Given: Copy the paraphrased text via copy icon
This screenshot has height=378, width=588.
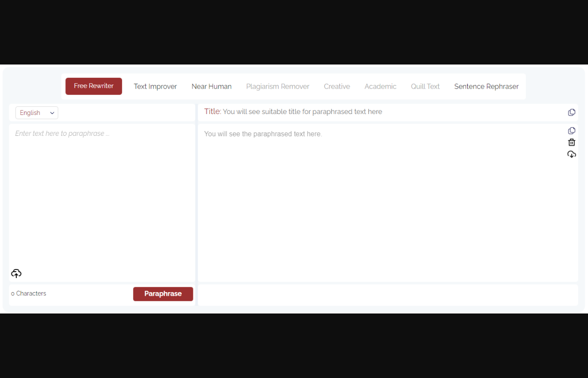Looking at the screenshot, I should click(572, 131).
